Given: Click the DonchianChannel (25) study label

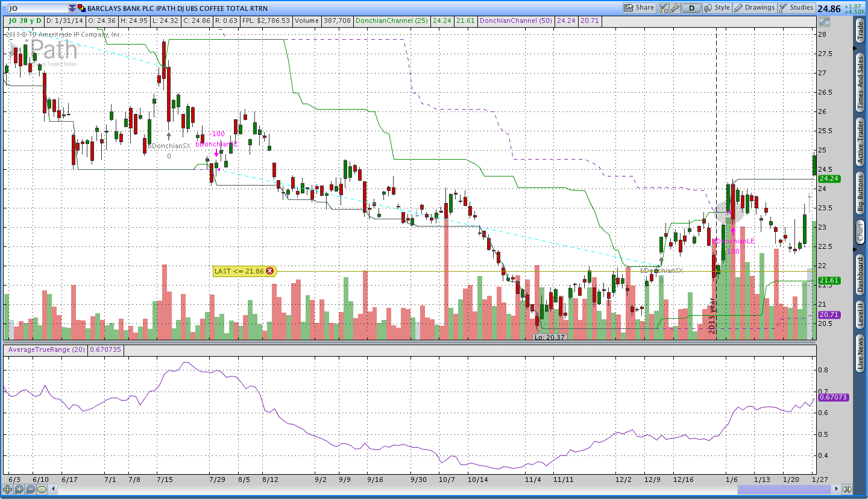Looking at the screenshot, I should pos(392,20).
